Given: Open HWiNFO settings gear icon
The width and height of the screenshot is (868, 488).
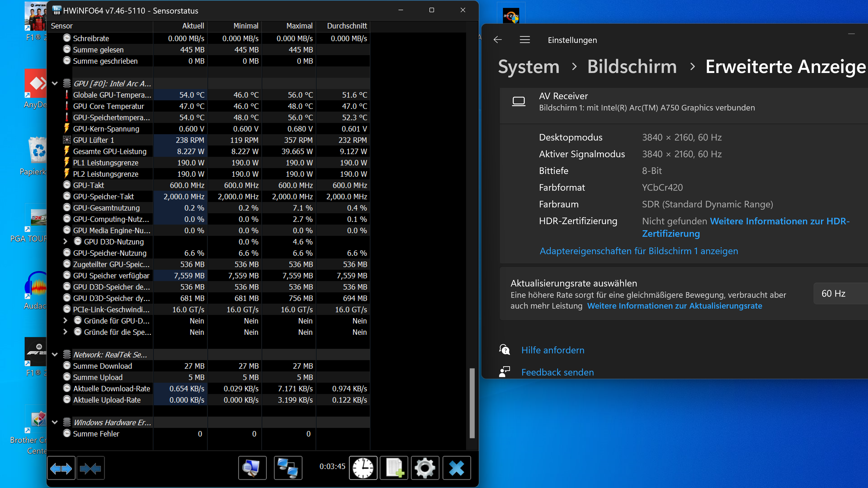Looking at the screenshot, I should (x=425, y=468).
